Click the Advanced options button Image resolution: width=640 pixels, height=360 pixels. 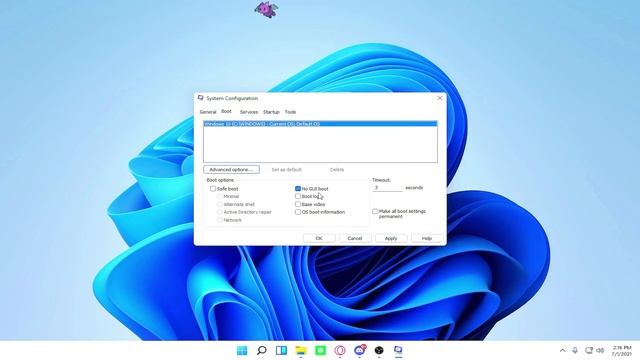click(x=231, y=169)
